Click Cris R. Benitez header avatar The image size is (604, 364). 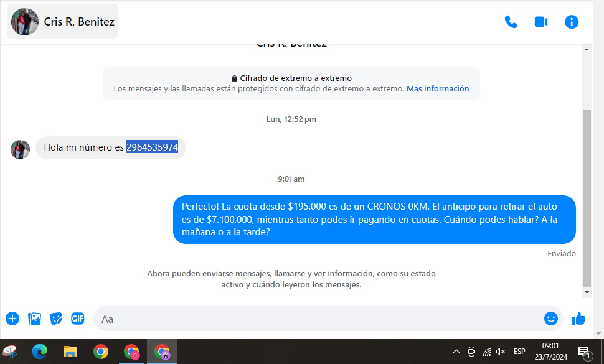pos(25,22)
